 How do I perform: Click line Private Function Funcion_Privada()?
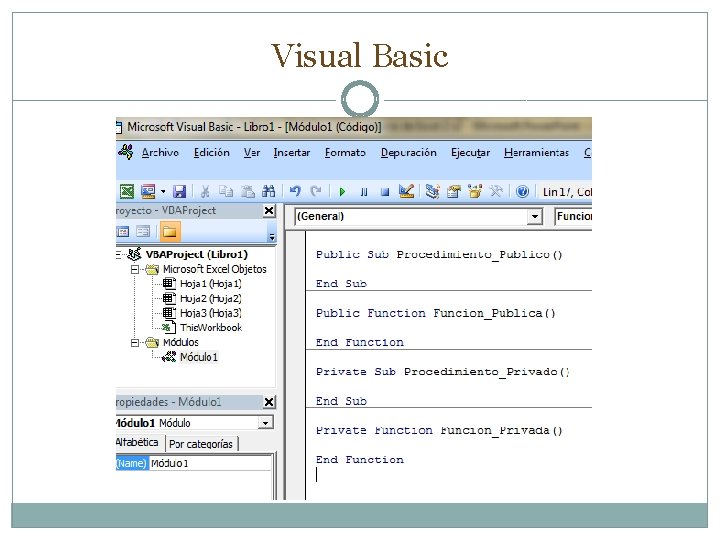[x=439, y=431]
